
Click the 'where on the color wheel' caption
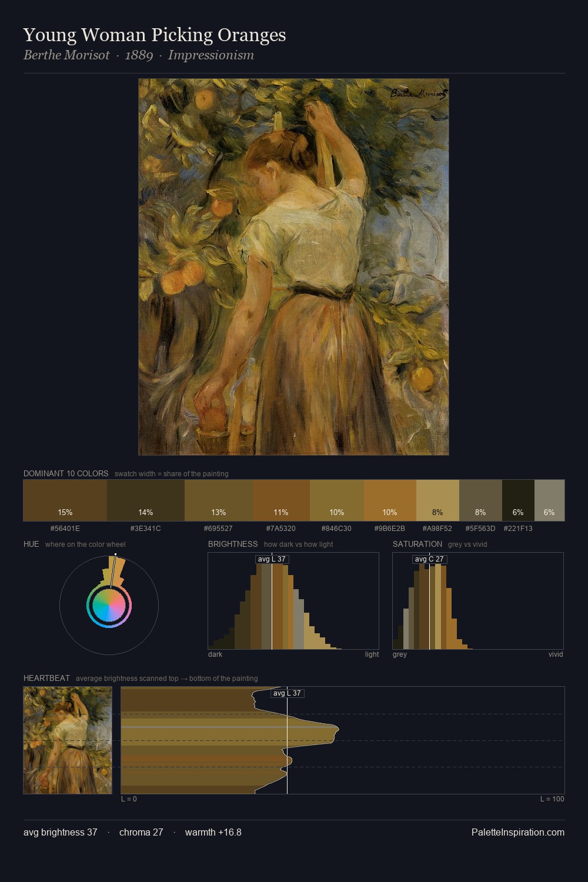pos(85,544)
